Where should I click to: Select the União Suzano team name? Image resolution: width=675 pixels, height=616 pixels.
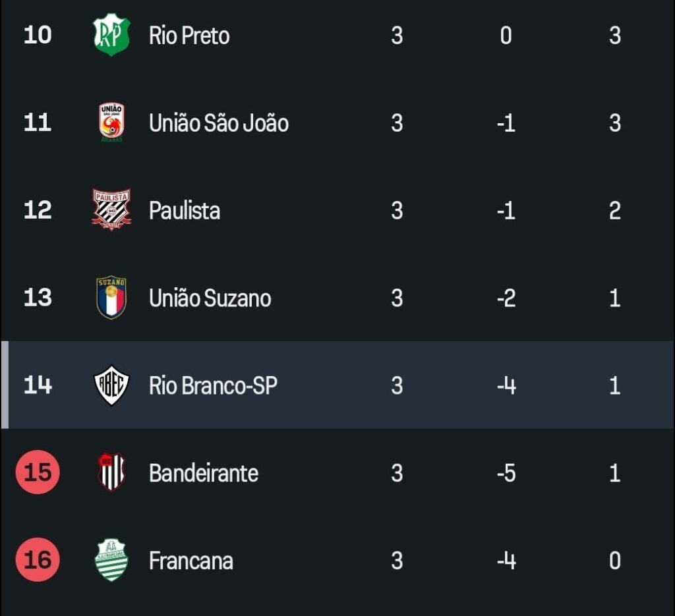pos(210,298)
